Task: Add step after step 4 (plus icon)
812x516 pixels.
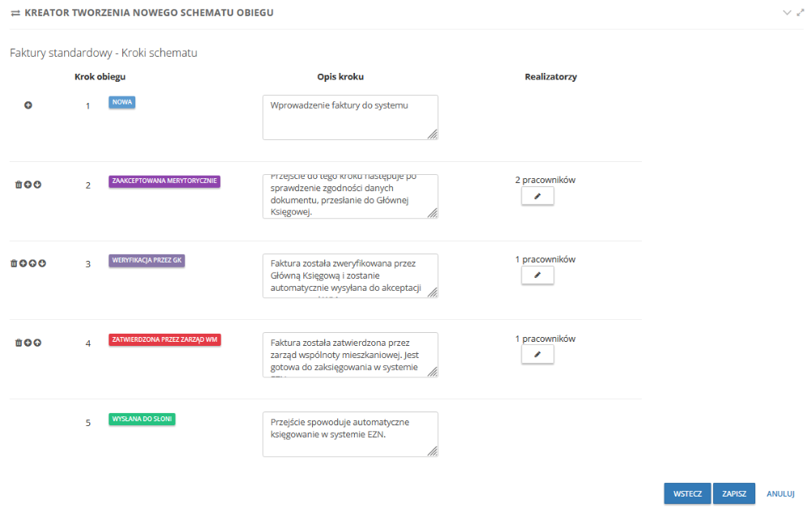Action: click(28, 343)
